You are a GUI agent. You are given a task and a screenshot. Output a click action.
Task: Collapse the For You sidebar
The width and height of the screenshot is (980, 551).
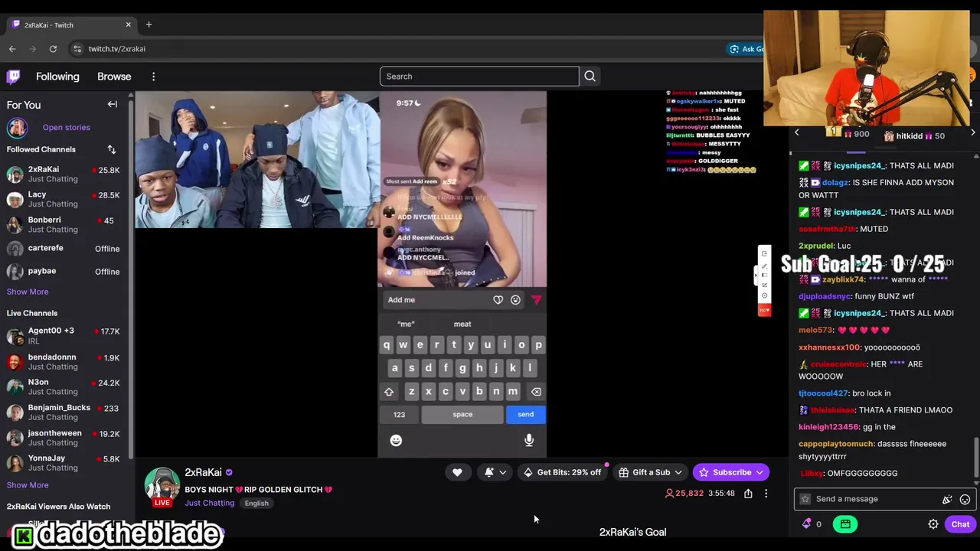(113, 104)
